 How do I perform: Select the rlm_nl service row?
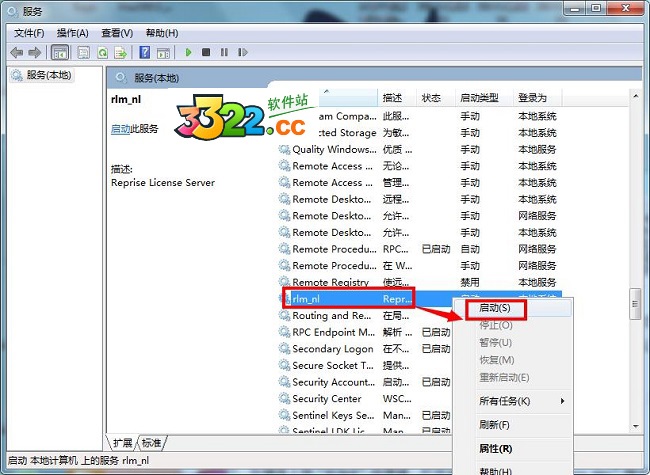tap(420, 299)
